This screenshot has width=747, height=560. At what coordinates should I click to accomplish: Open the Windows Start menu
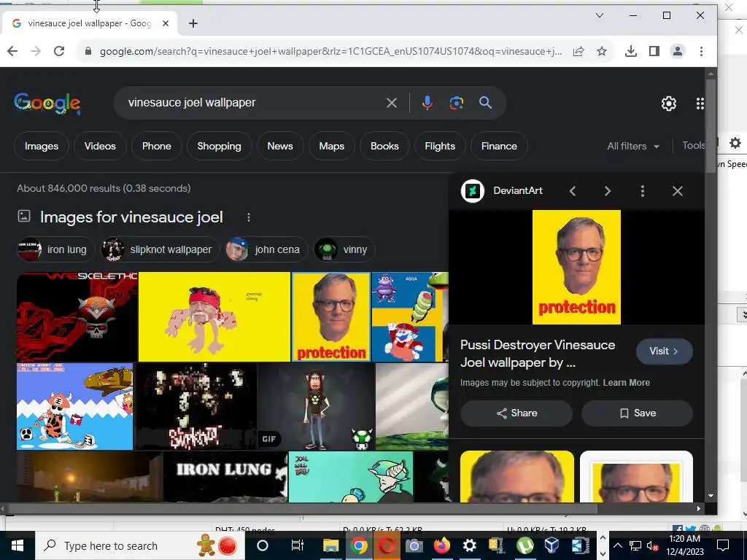(18, 545)
